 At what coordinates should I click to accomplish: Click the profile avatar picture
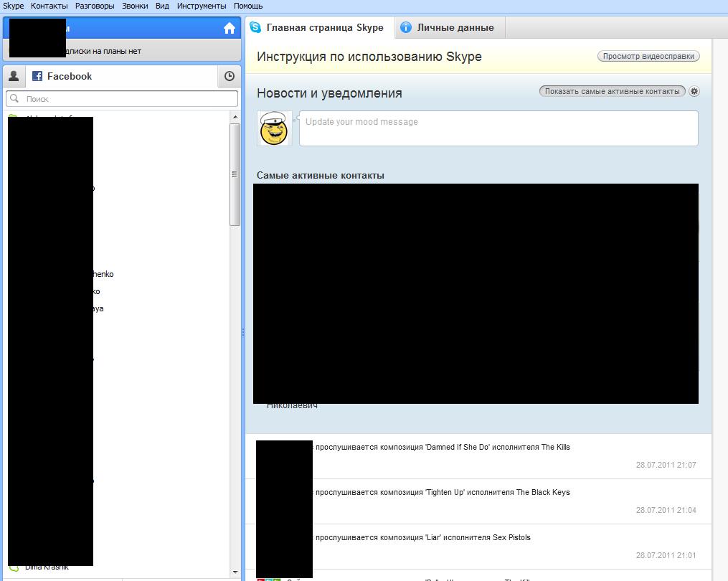274,128
